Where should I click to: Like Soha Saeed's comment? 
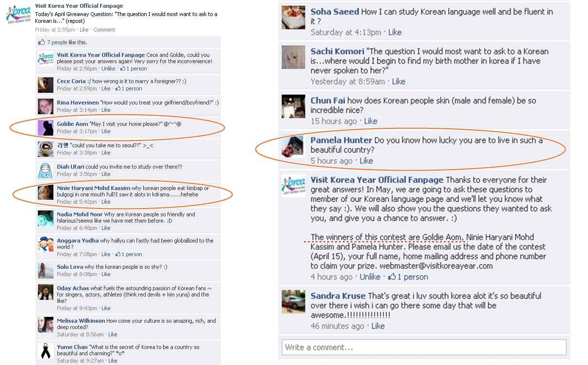[395, 32]
